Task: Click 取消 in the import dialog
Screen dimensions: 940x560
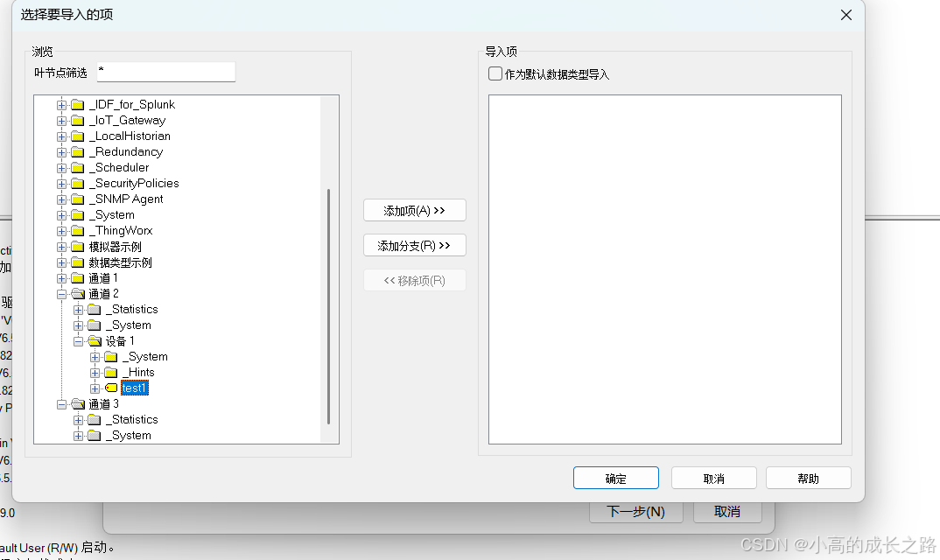Action: (713, 478)
